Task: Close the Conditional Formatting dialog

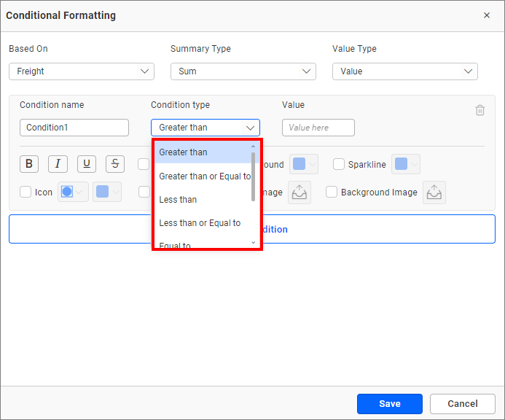Action: (487, 15)
